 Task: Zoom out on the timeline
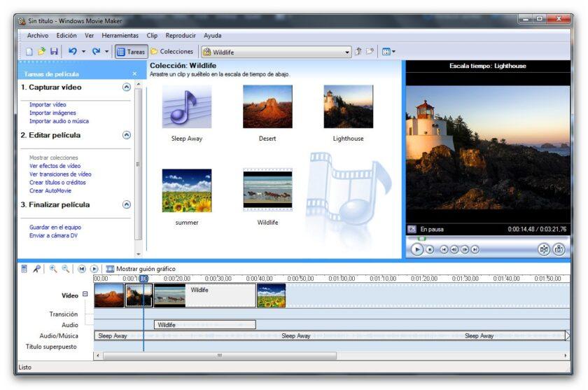(65, 269)
